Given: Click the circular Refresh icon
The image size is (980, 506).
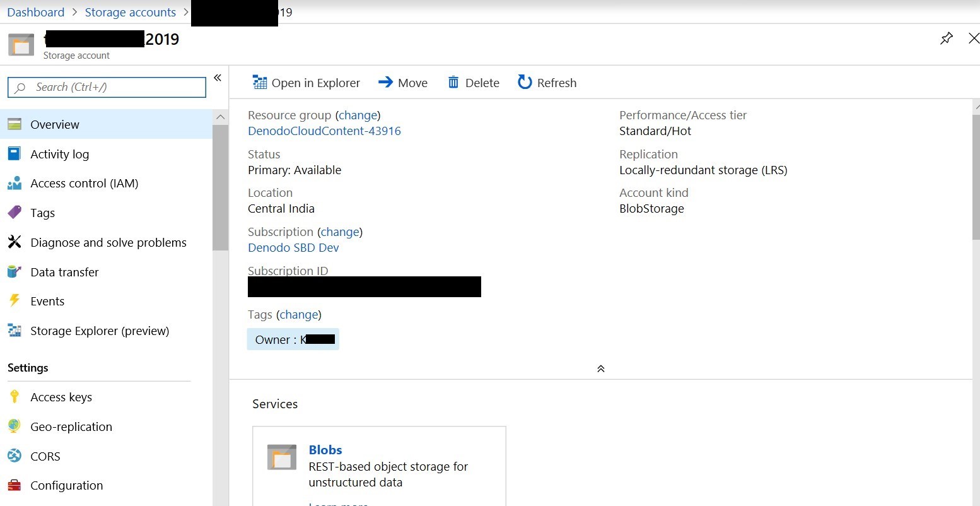Looking at the screenshot, I should pyautogui.click(x=525, y=82).
